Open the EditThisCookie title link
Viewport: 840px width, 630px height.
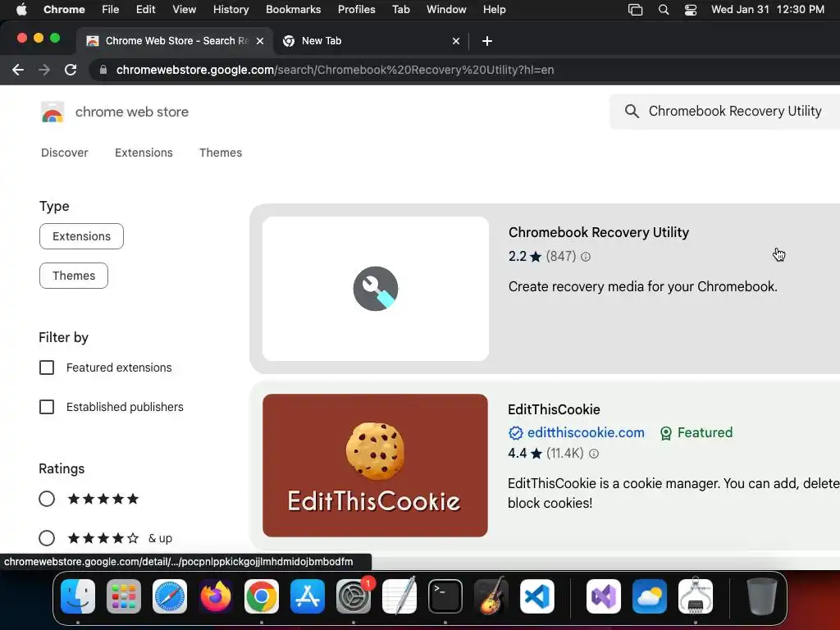click(554, 410)
